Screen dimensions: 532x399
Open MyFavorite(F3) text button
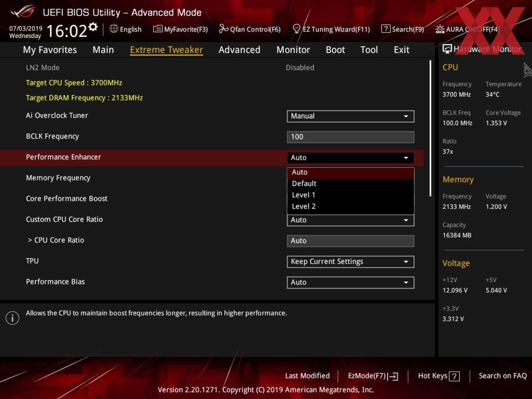[186, 29]
